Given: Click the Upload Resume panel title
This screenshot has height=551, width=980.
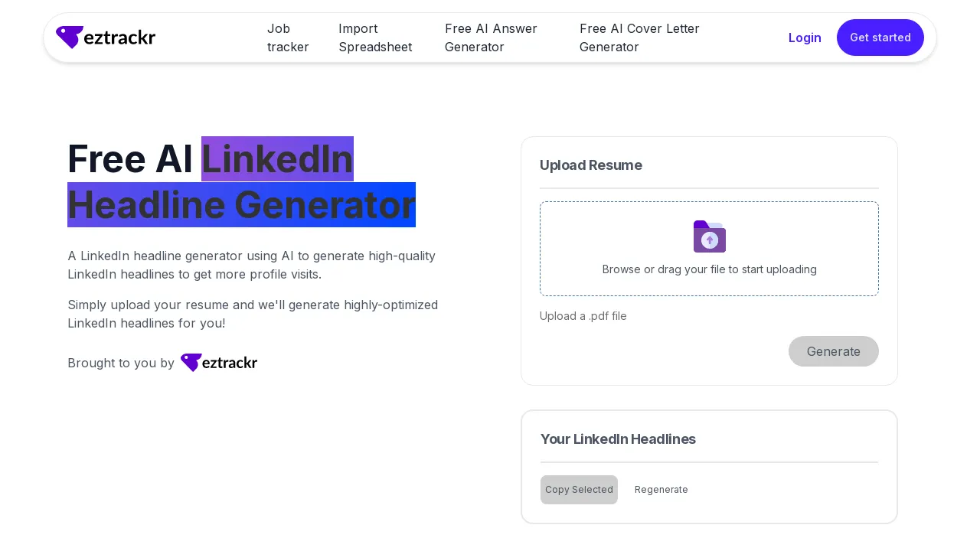Looking at the screenshot, I should (591, 165).
